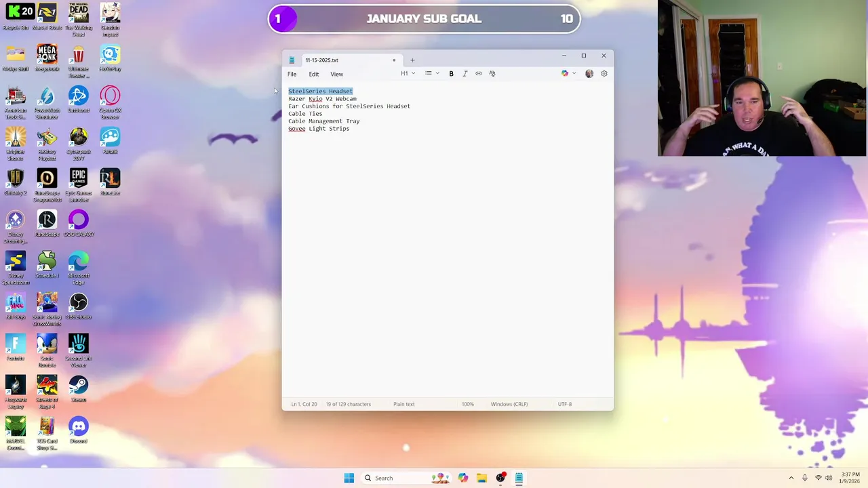Select the RuneLite desktop icon
868x488 pixels.
(111, 183)
